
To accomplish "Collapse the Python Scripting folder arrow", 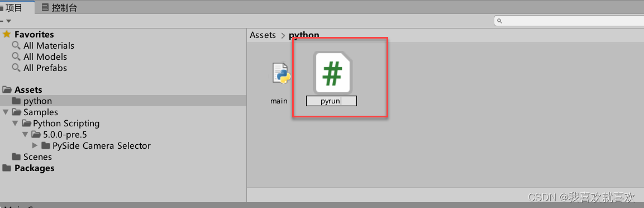I will click(15, 124).
